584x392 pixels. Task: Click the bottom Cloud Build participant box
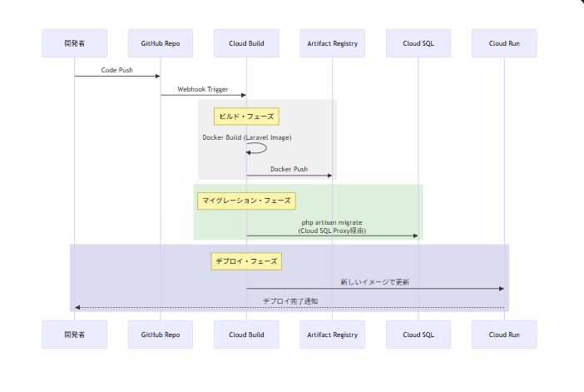pyautogui.click(x=246, y=335)
